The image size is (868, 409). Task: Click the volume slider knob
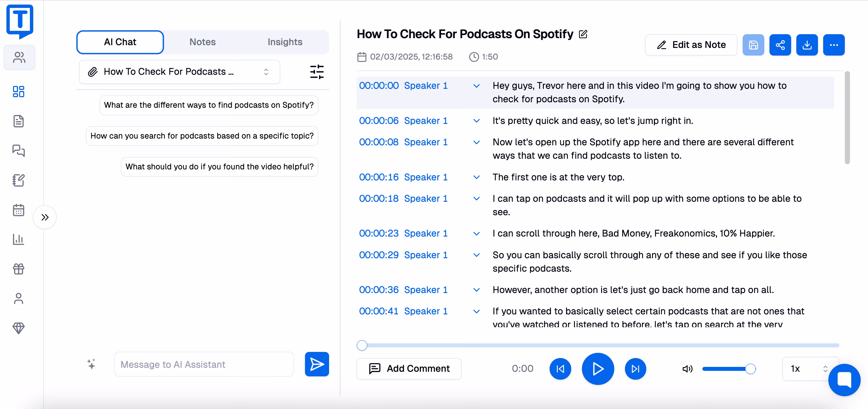[x=750, y=369]
